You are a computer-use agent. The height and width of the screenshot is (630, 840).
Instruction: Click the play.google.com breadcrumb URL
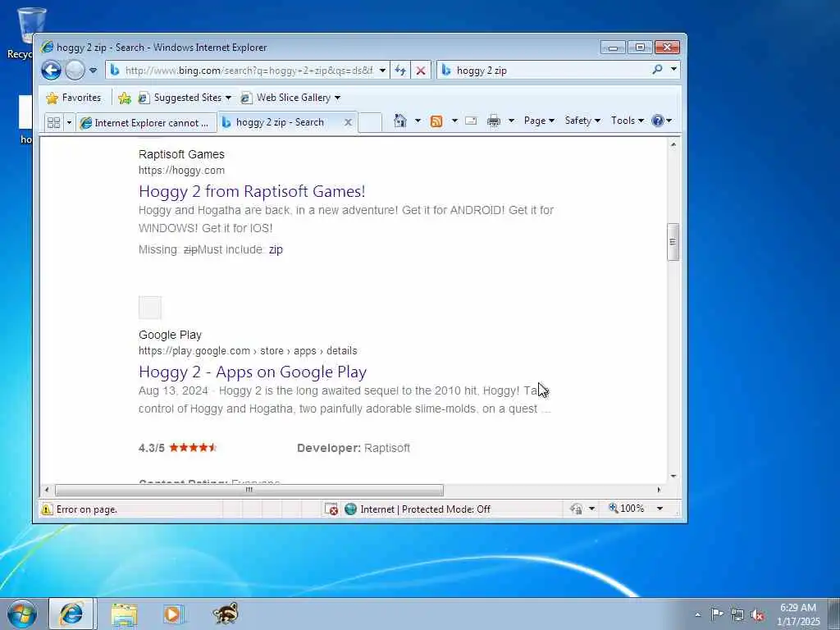click(x=248, y=351)
